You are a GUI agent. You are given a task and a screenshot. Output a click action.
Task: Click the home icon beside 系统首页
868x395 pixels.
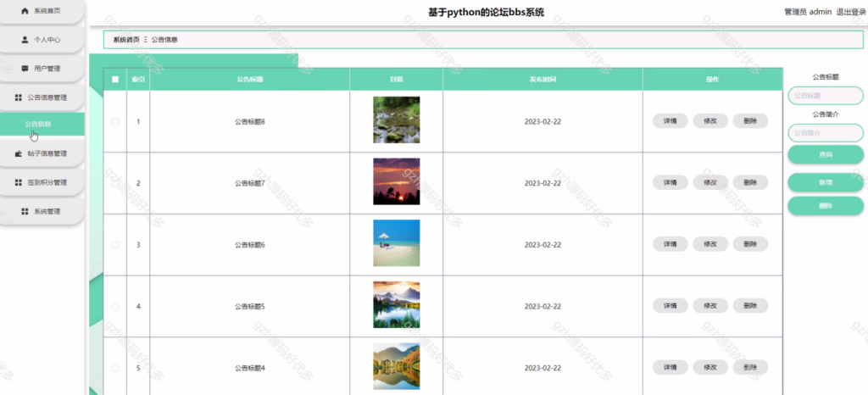click(x=25, y=11)
